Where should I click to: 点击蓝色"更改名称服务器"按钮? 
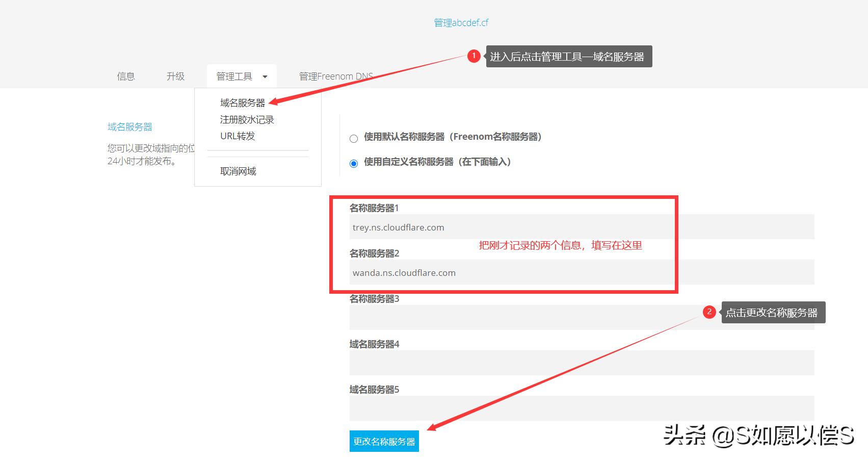coord(384,442)
